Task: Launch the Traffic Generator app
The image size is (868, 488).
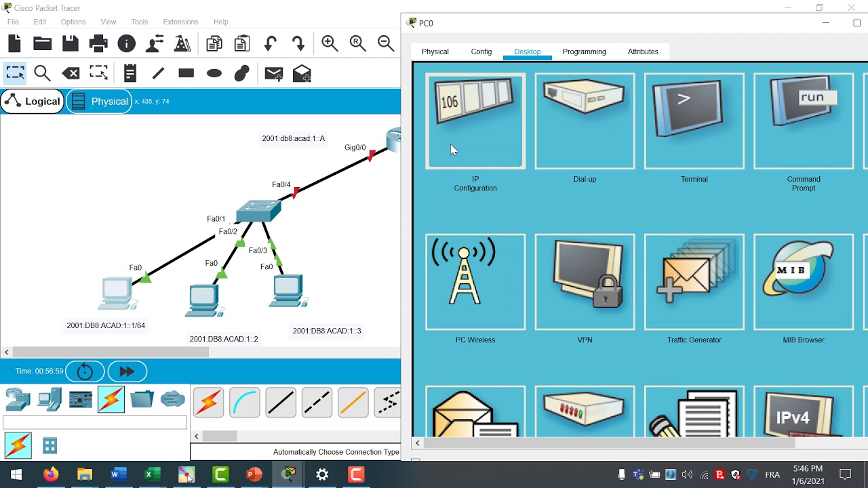Action: click(x=694, y=282)
